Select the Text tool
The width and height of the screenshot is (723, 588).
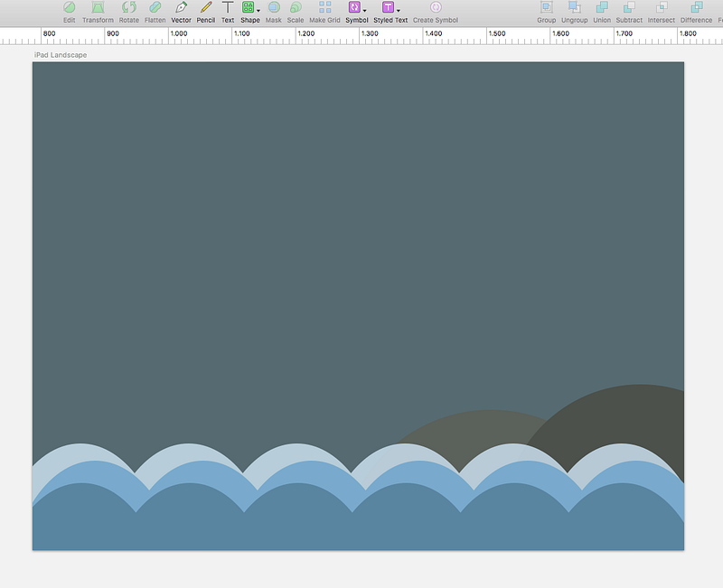coord(228,7)
